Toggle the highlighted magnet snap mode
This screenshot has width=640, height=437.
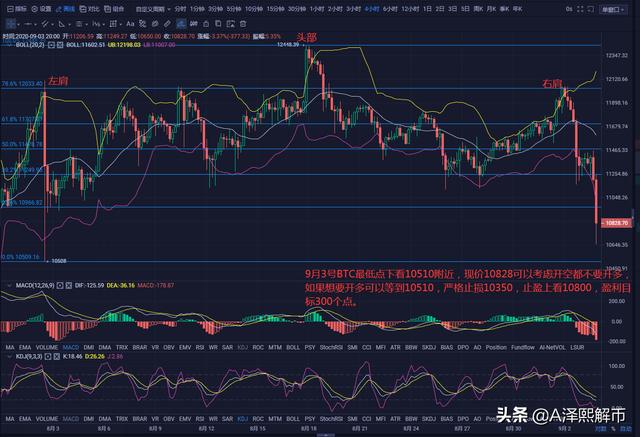click(181, 24)
